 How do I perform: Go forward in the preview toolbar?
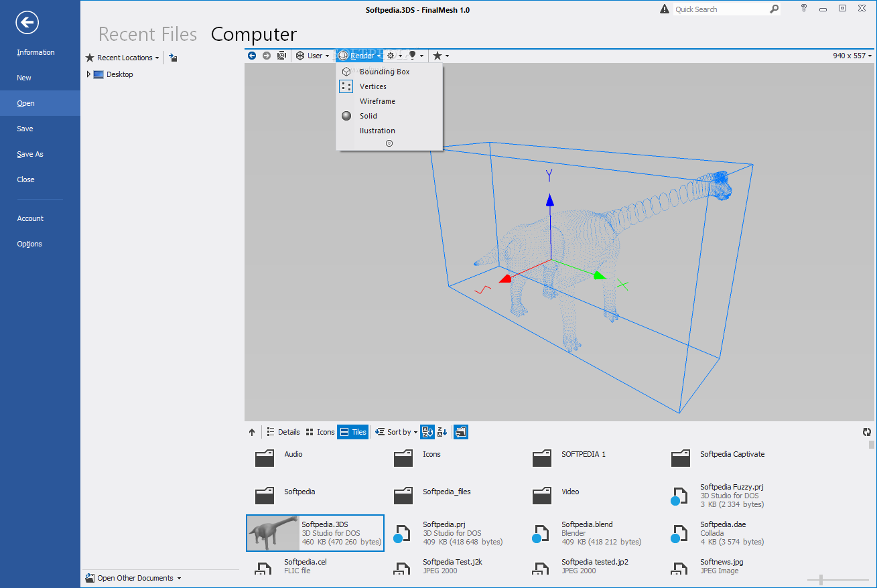click(267, 56)
